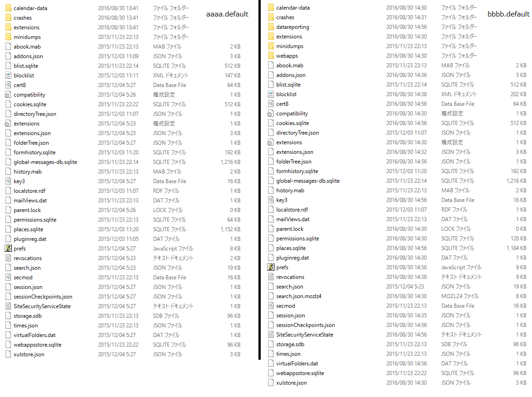Image resolution: width=532 pixels, height=397 pixels.
Task: Select xulstore.json in the bbbb.default list
Action: point(291,383)
